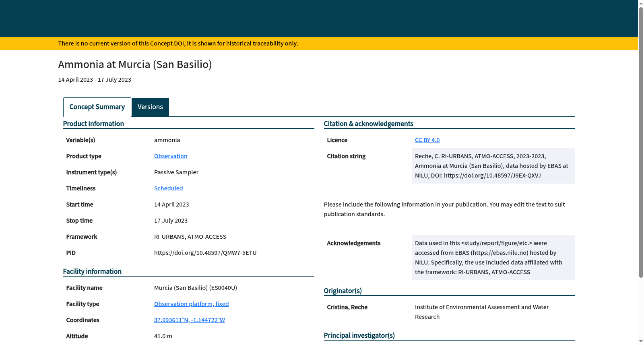Open the Scheduled timeliness link
The height and width of the screenshot is (345, 644).
pos(168,188)
